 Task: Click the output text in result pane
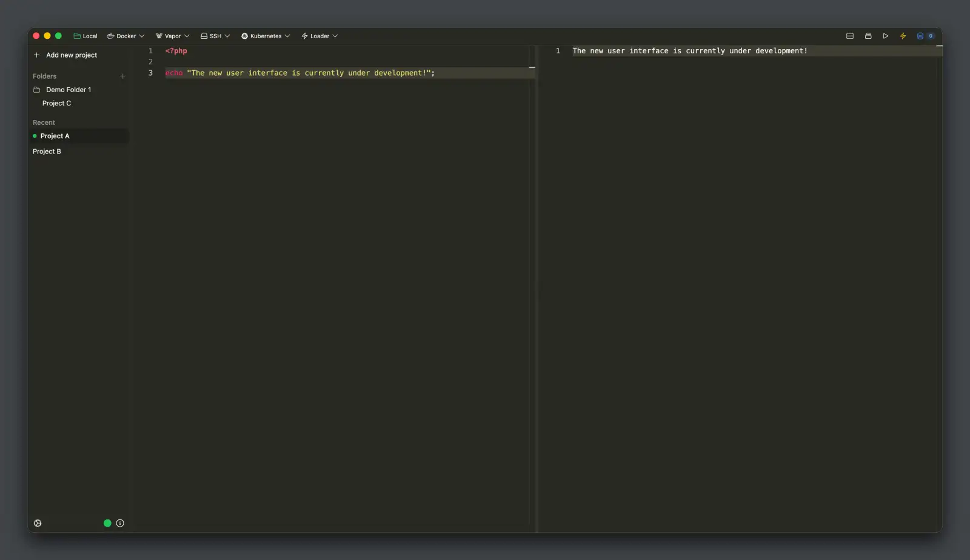pos(690,51)
